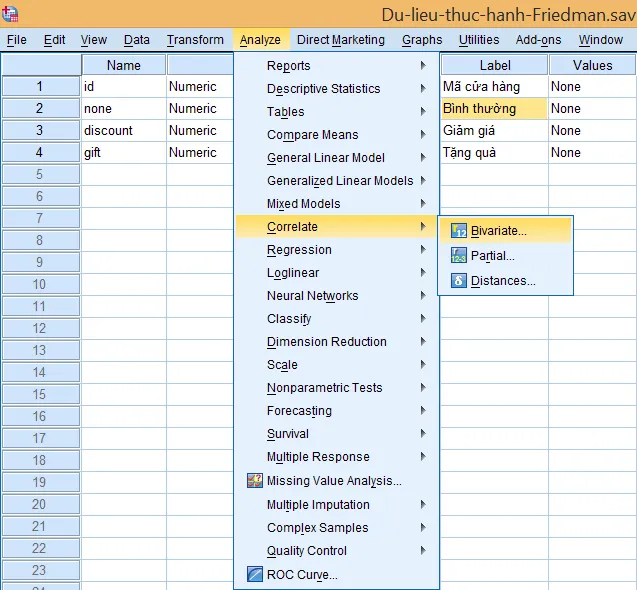Open the Transform menu
Viewport: 637px width, 590px height.
pos(195,40)
